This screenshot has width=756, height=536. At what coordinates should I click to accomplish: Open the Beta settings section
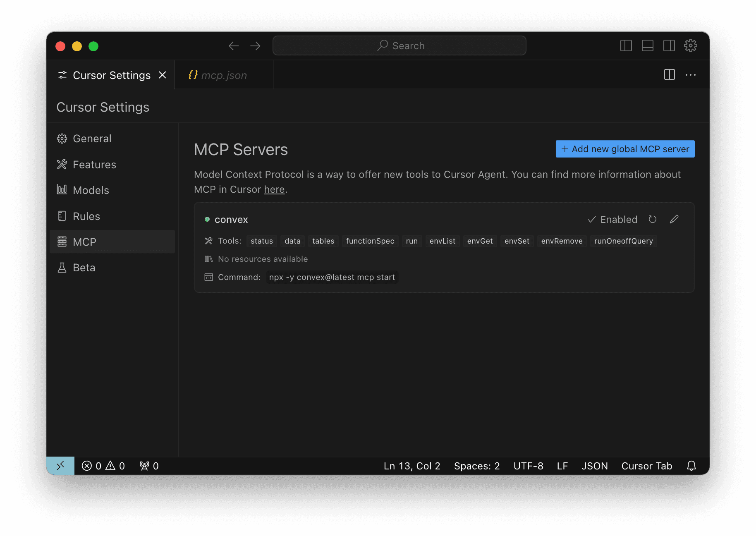[x=84, y=268]
